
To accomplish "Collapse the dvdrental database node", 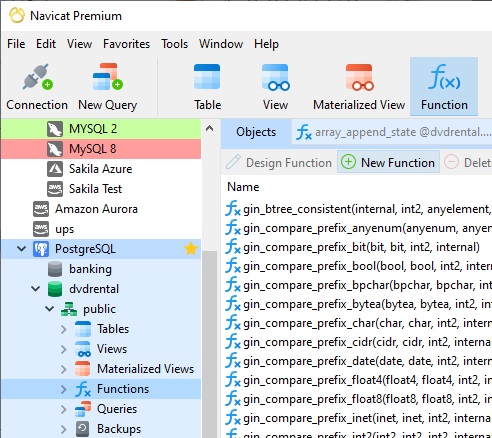I will pos(36,289).
